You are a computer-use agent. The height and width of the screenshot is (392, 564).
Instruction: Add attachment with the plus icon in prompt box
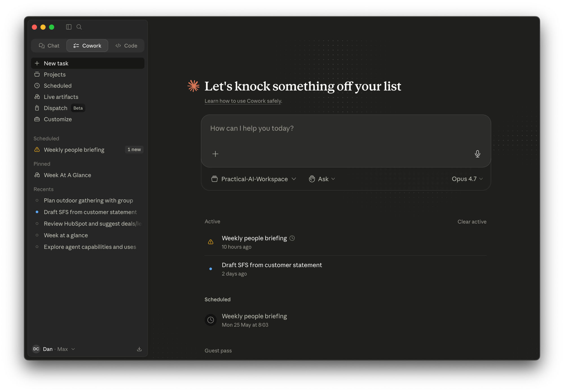tap(215, 154)
